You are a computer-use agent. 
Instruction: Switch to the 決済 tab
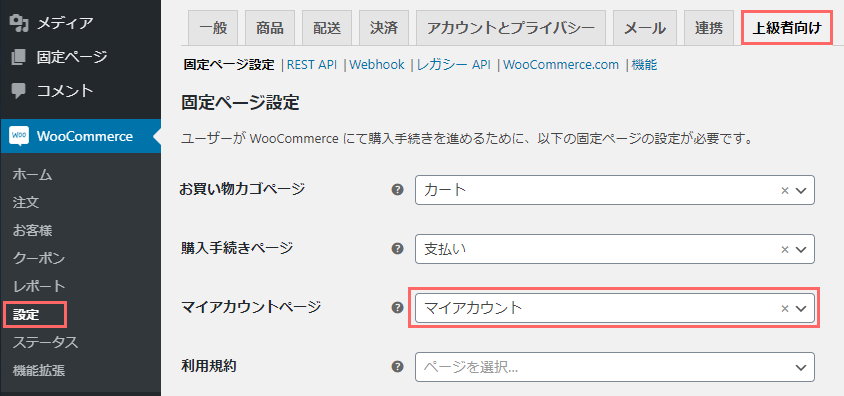click(x=384, y=29)
